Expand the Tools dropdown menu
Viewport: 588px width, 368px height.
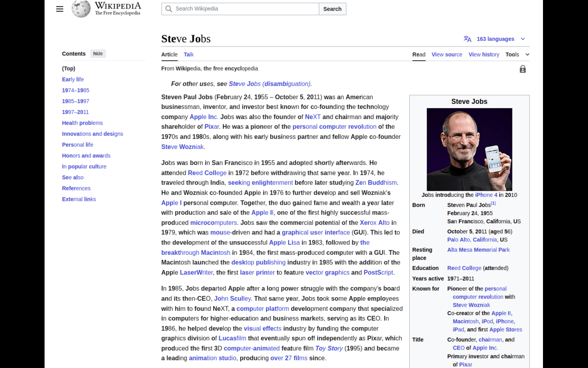pos(517,54)
